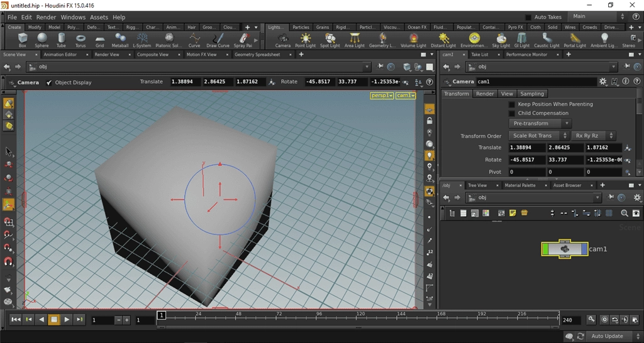Select the Tube shelf tool
The width and height of the screenshot is (644, 343).
(x=61, y=40)
